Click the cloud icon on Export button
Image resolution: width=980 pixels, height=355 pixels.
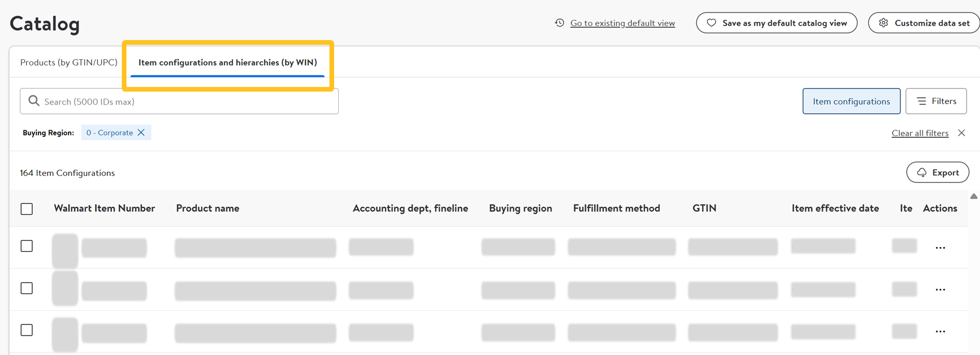tap(922, 172)
